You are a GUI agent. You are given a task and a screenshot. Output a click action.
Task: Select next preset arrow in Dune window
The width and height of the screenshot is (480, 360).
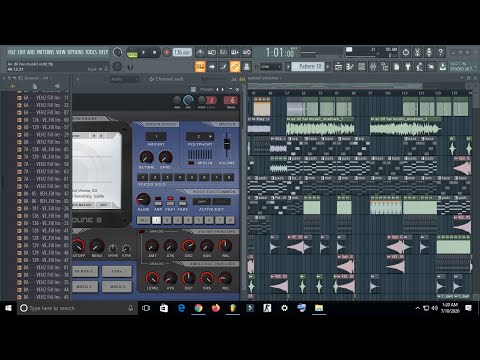(x=223, y=89)
